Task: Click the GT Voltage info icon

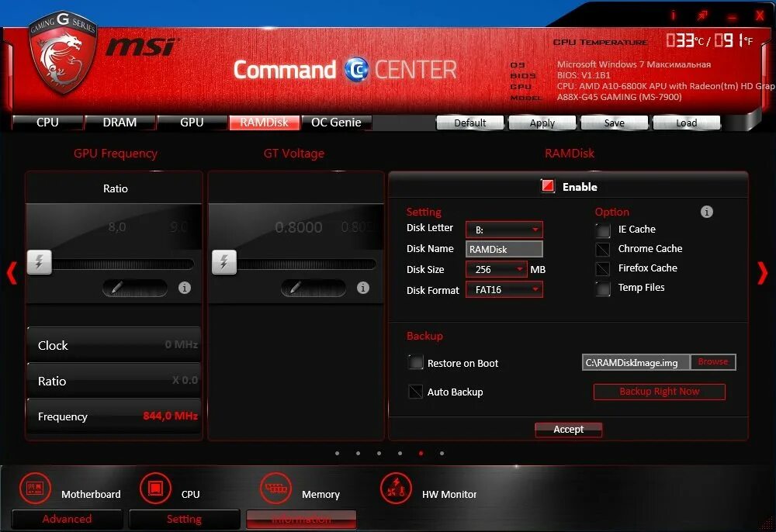Action: 362,288
